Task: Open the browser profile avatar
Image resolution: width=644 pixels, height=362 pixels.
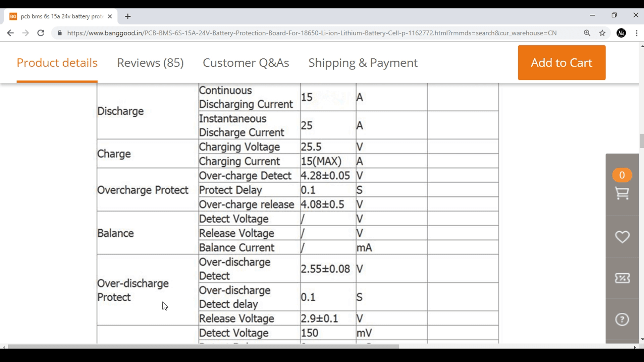Action: point(622,33)
